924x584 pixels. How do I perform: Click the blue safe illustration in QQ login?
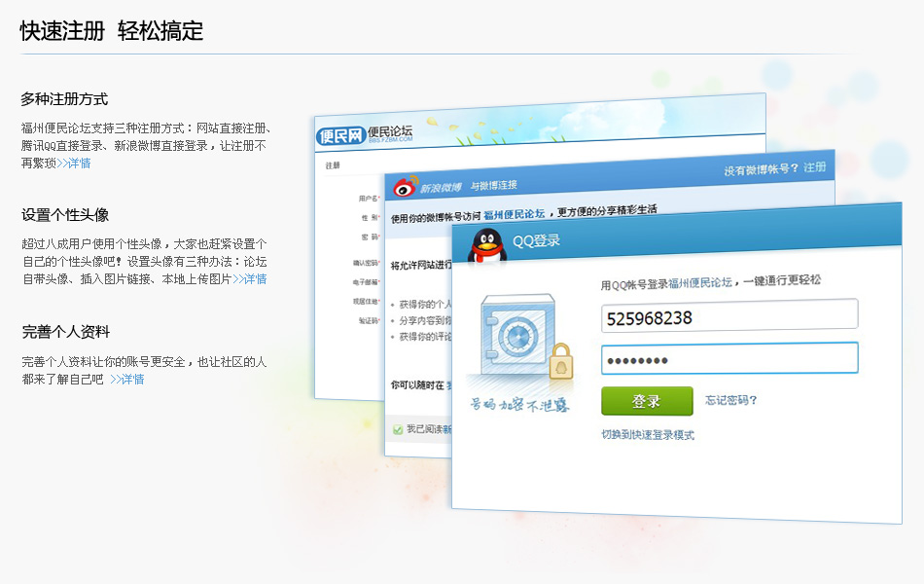(x=518, y=333)
